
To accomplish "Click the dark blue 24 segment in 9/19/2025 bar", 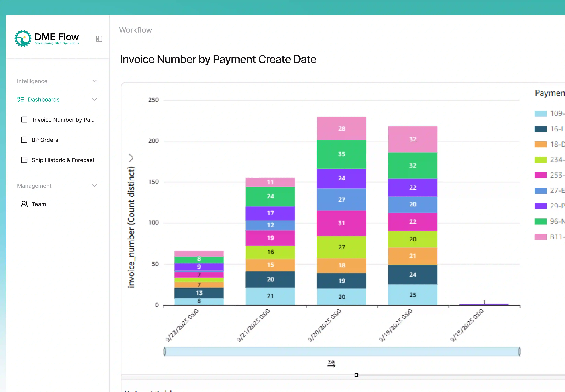I will [413, 275].
